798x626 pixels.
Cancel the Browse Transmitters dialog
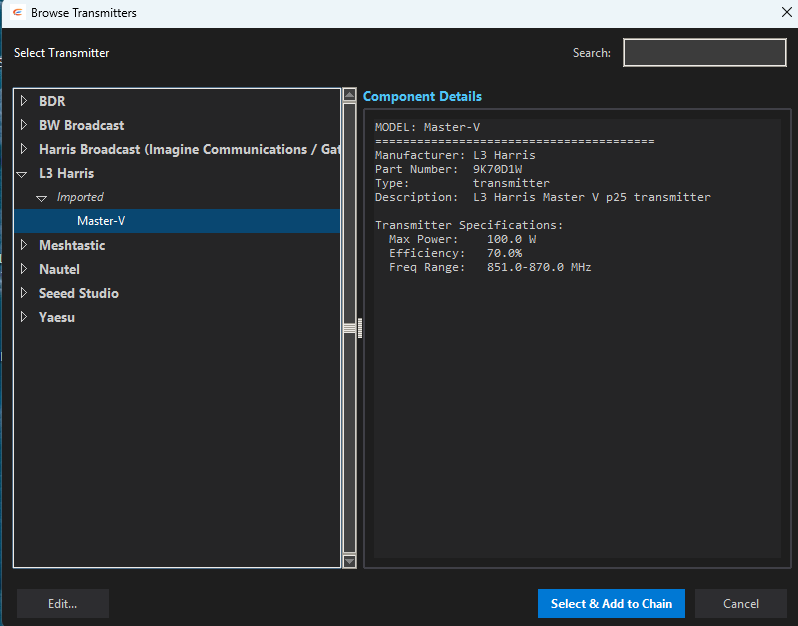coord(741,604)
